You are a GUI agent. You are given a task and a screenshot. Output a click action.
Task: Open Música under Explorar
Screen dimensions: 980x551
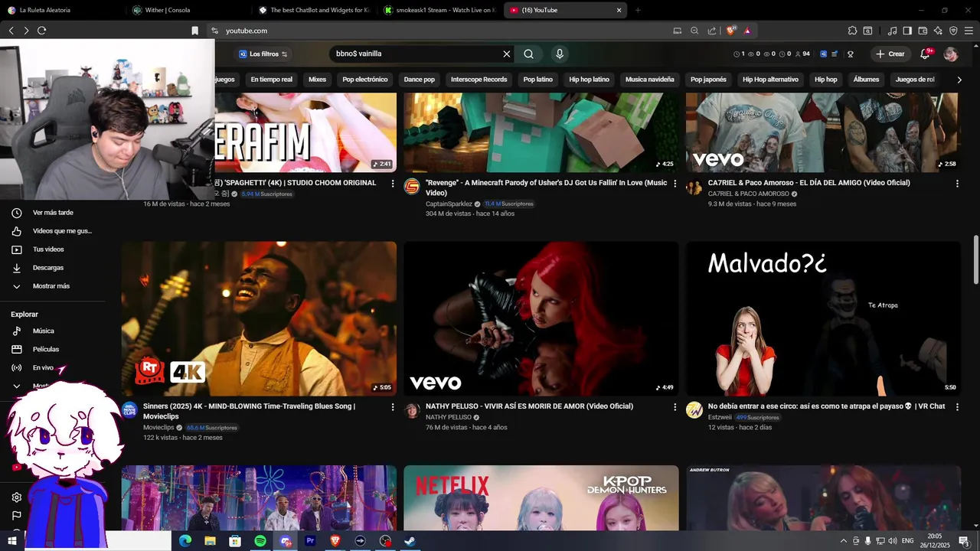44,331
